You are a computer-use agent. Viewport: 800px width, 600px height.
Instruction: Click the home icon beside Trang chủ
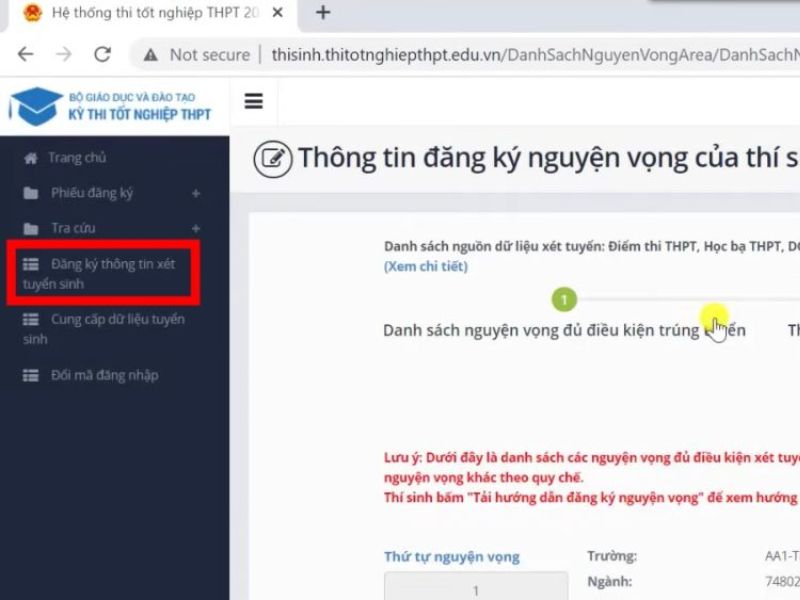(31, 159)
